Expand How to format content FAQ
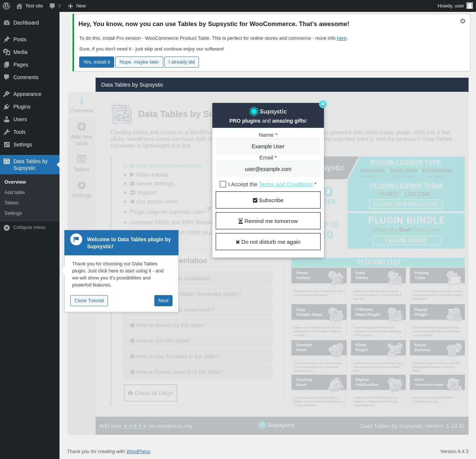This screenshot has width=476, height=459. [198, 372]
